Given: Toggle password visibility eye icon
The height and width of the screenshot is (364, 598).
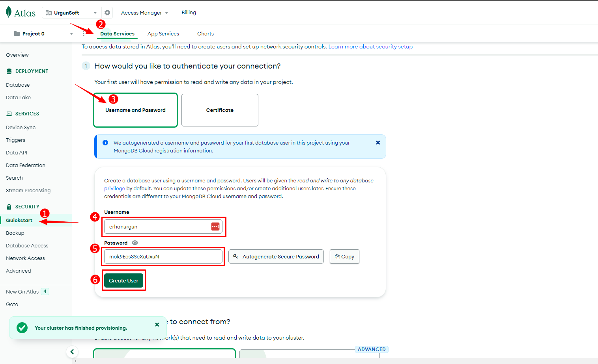Looking at the screenshot, I should (135, 243).
